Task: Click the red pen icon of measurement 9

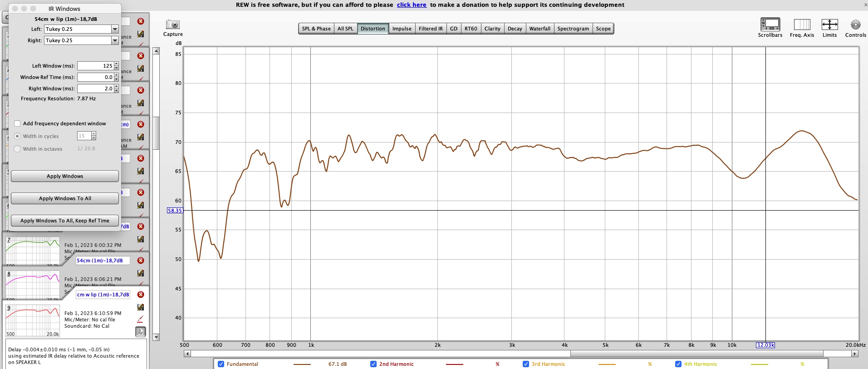Action: click(141, 319)
